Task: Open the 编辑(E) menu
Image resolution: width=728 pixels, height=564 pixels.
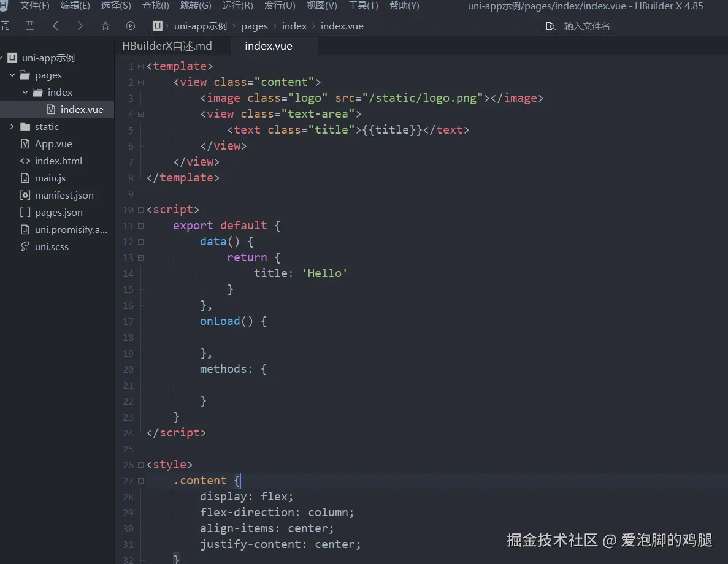Action: 75,6
